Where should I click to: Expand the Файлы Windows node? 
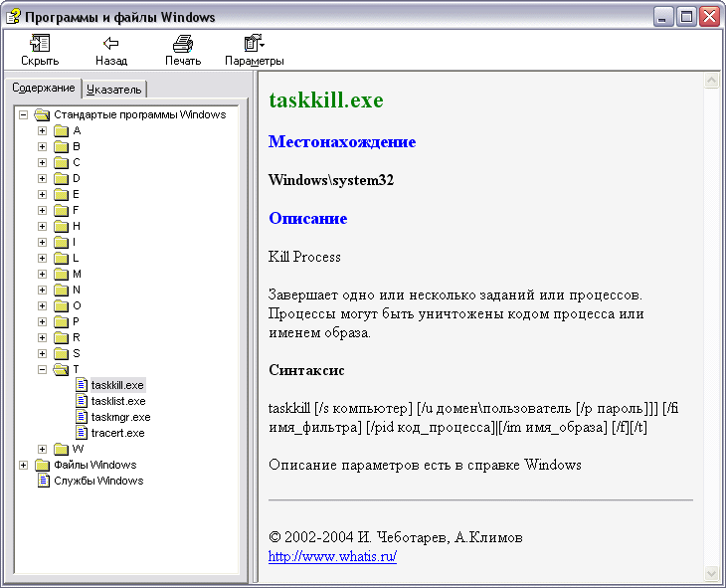pos(23,465)
